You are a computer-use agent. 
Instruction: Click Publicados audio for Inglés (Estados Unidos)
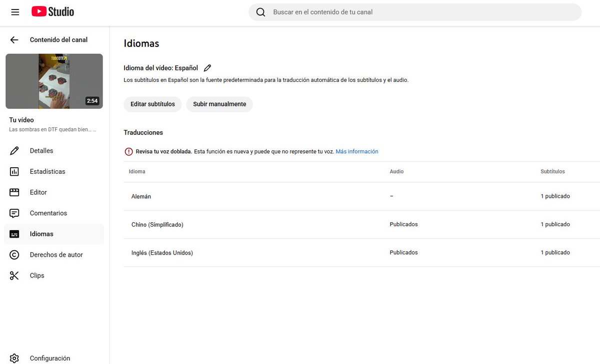(403, 253)
